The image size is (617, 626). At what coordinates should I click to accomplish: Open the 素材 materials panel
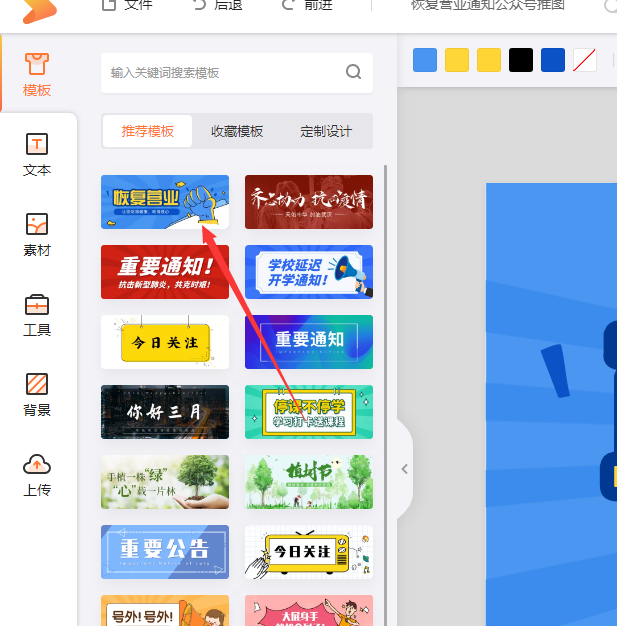[37, 235]
